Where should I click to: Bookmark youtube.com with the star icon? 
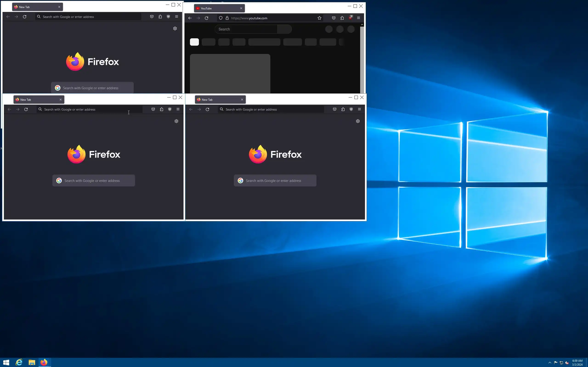pyautogui.click(x=319, y=18)
